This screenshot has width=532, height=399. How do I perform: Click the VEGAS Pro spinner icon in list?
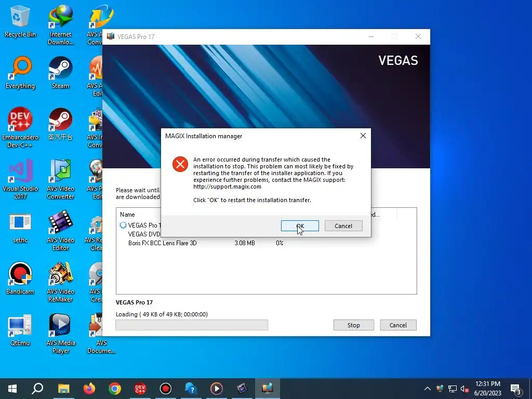(123, 225)
